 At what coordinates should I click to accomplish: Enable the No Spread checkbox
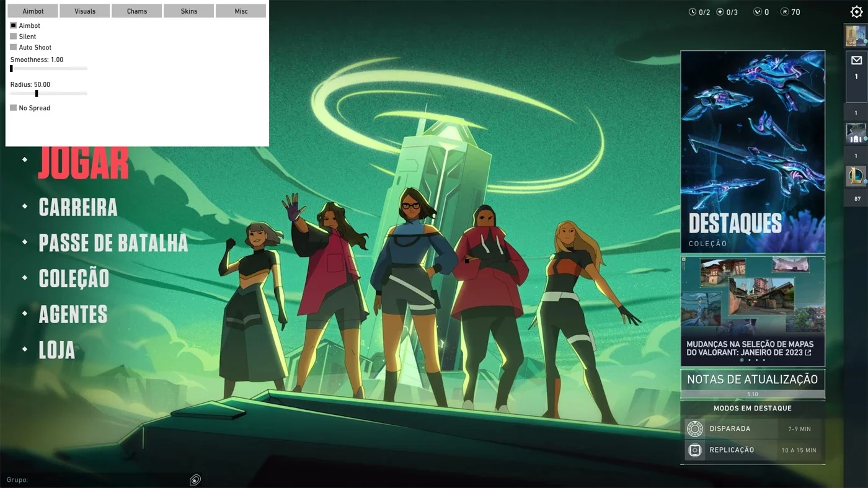[x=13, y=108]
